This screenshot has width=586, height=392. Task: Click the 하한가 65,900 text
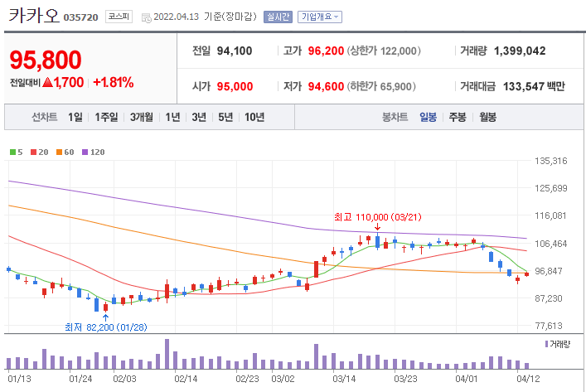click(x=381, y=87)
